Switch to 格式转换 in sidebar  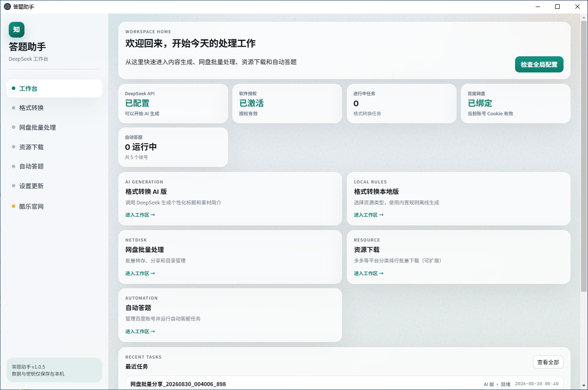[54, 108]
